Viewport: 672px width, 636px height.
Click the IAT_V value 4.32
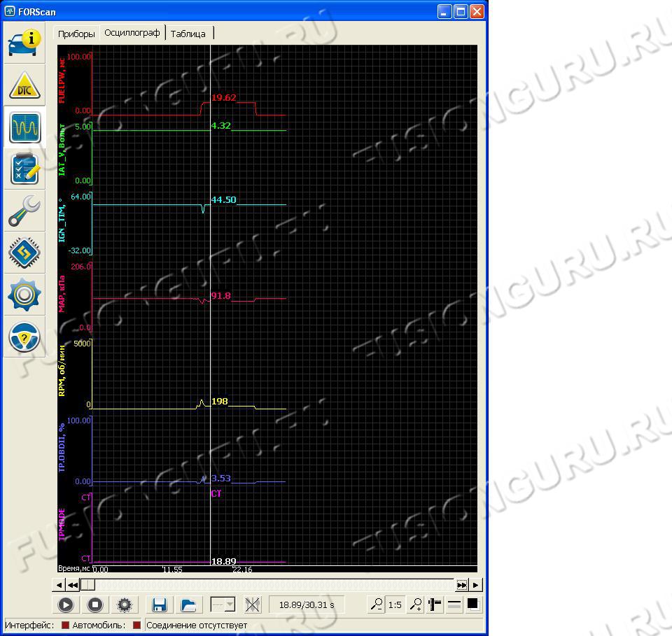(x=221, y=125)
